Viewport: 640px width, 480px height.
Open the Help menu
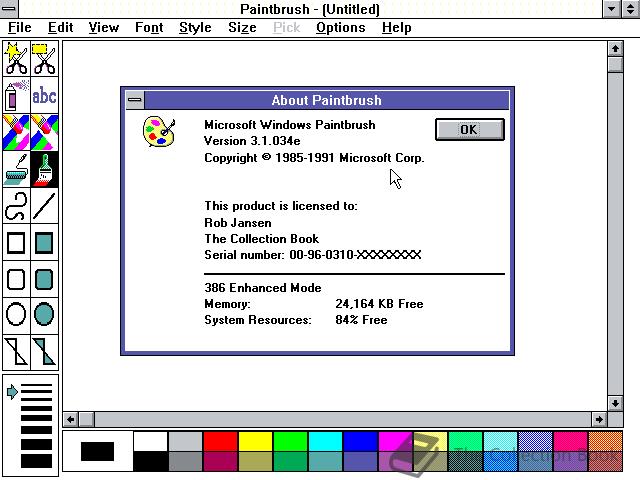[x=396, y=27]
